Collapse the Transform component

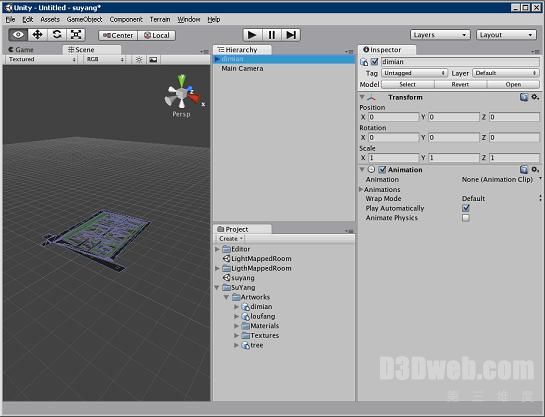(362, 97)
